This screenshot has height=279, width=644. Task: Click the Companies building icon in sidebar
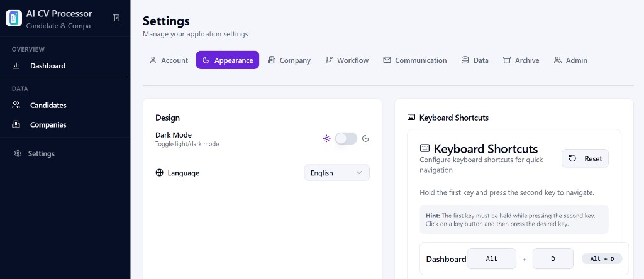pyautogui.click(x=16, y=124)
